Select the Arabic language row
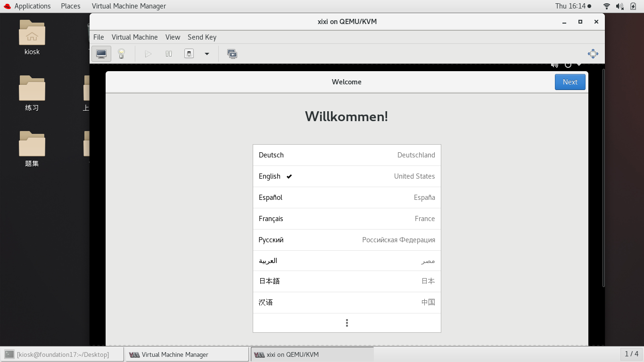644x362 pixels. point(347,261)
